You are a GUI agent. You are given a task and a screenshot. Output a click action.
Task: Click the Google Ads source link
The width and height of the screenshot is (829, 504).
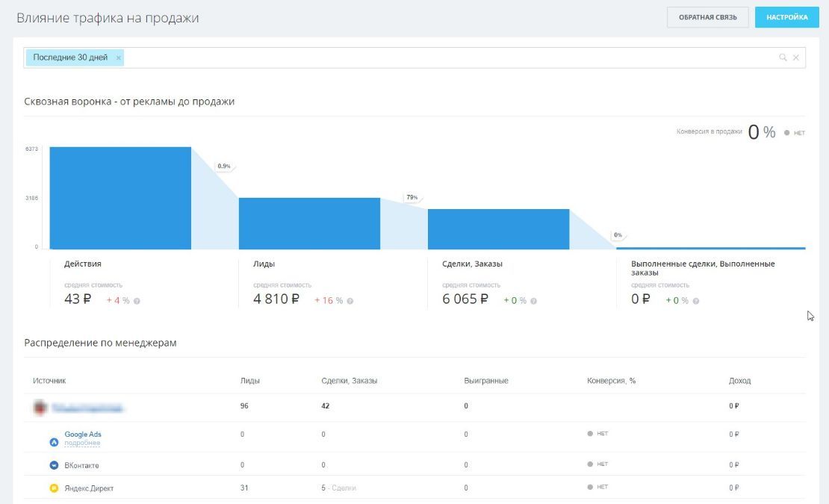pyautogui.click(x=83, y=434)
